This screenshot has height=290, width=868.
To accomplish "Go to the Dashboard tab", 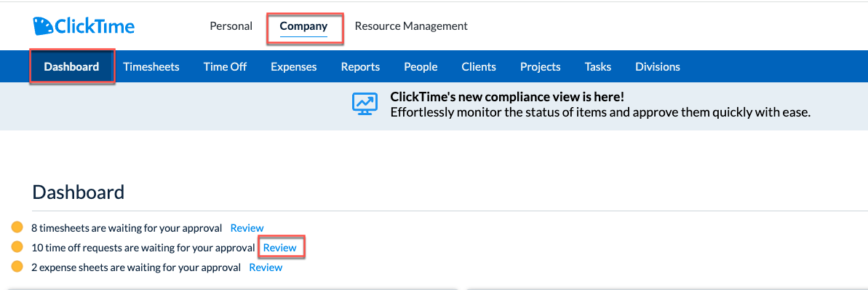I will click(71, 67).
